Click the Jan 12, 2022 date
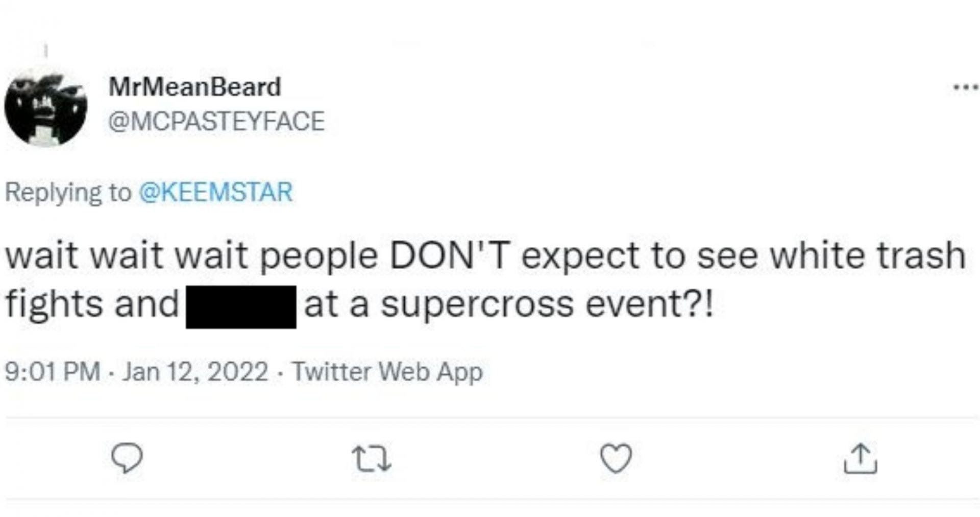 pos(195,371)
